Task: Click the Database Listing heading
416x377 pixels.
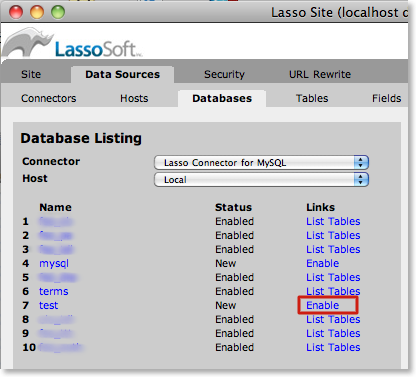Action: coord(81,138)
